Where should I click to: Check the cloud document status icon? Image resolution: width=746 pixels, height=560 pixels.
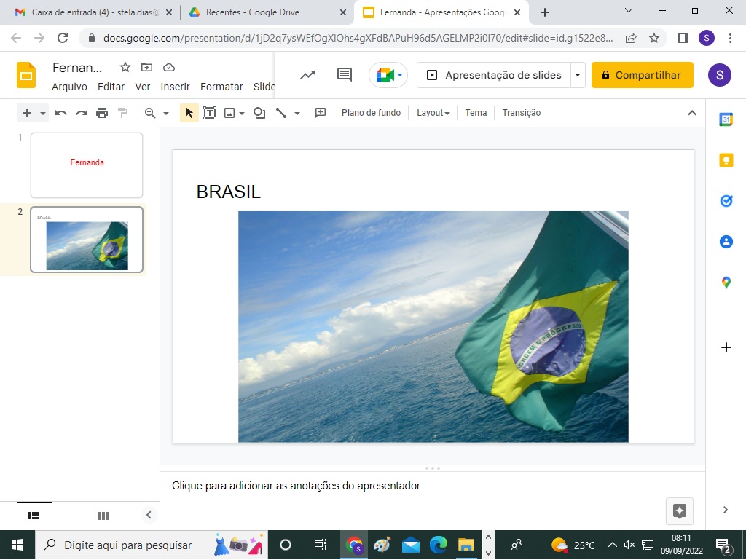point(169,68)
